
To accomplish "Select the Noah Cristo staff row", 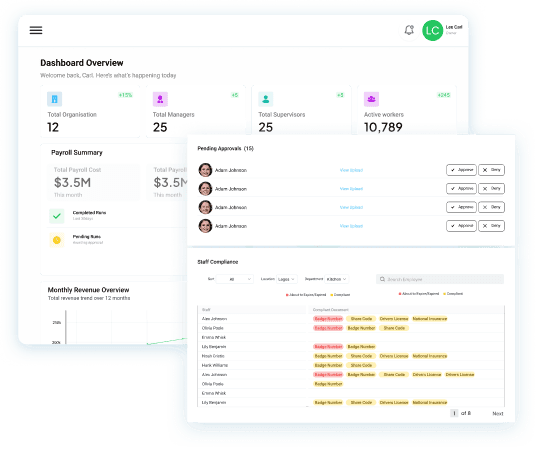I will (x=351, y=356).
